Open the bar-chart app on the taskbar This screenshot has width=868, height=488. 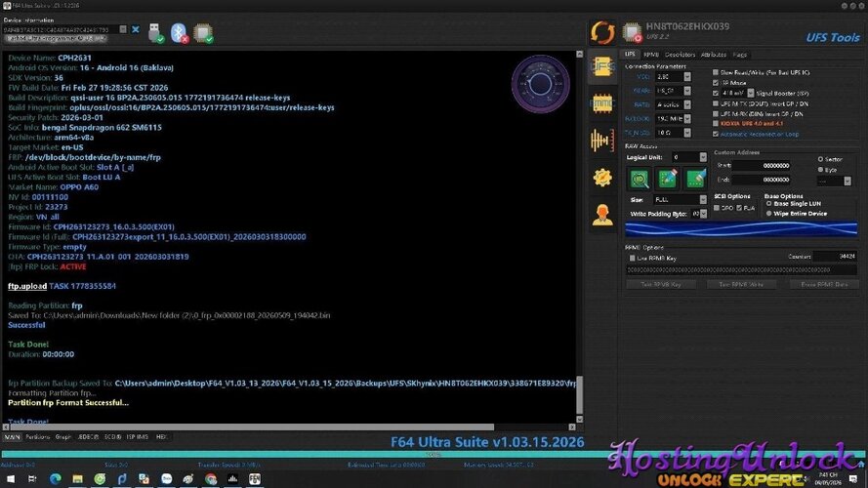pos(232,479)
